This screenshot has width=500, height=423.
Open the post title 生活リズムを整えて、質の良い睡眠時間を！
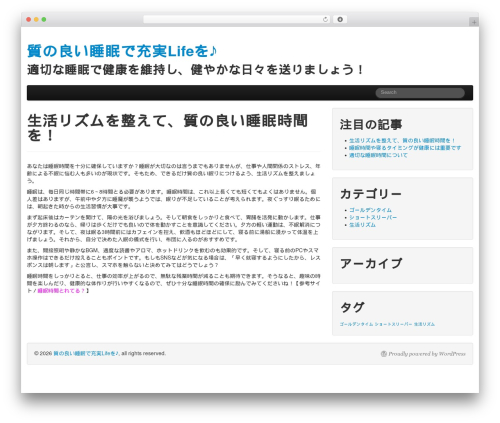(x=167, y=128)
